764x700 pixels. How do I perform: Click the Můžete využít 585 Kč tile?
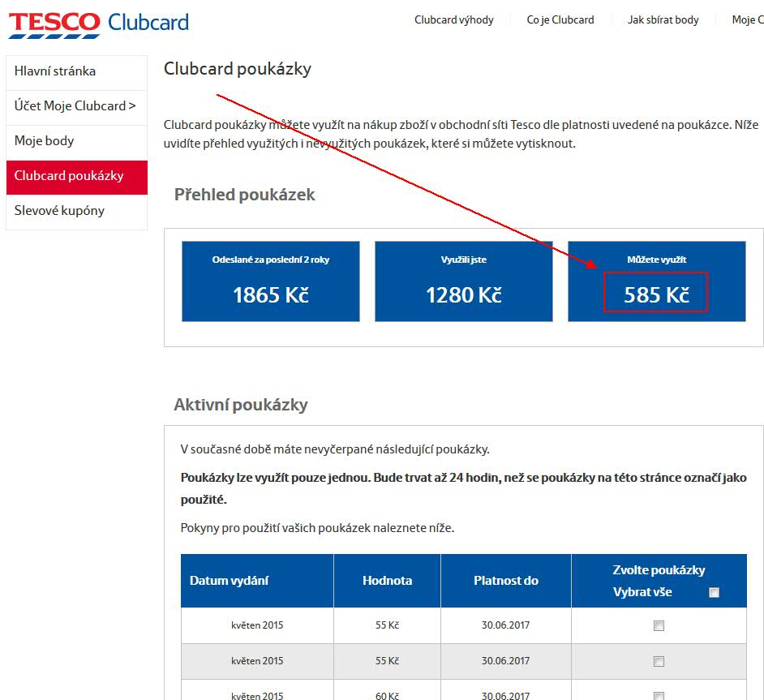[x=657, y=281]
